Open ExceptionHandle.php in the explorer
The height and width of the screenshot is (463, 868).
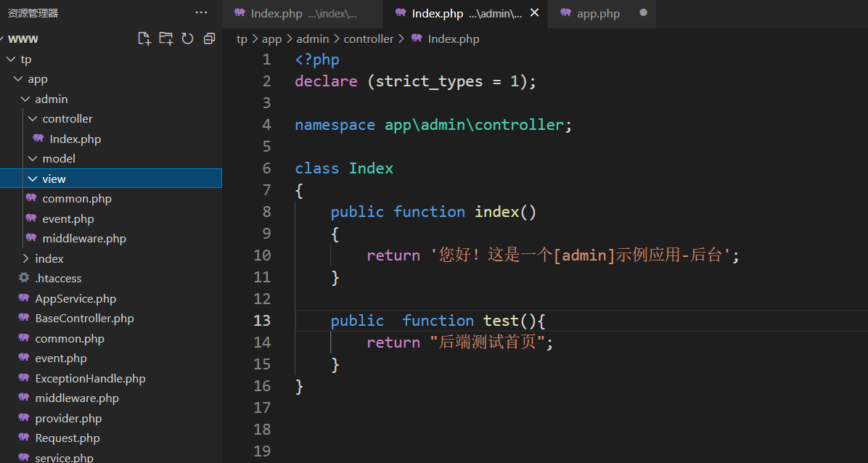(90, 378)
